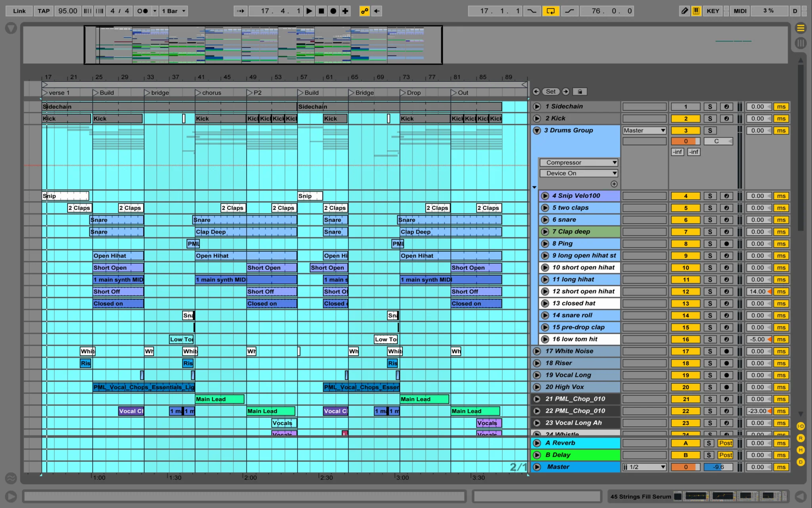Open the Master 1/2 output dropdown

tap(644, 467)
